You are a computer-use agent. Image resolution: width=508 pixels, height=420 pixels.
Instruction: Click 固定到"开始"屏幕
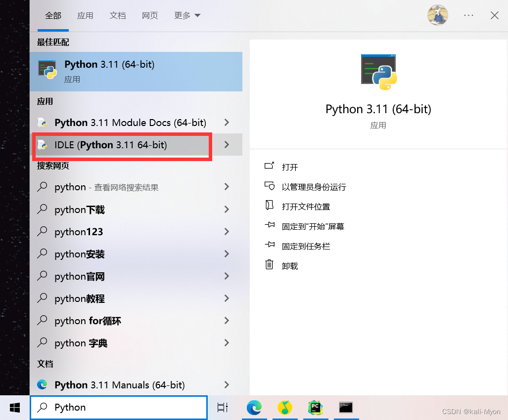[x=313, y=226]
